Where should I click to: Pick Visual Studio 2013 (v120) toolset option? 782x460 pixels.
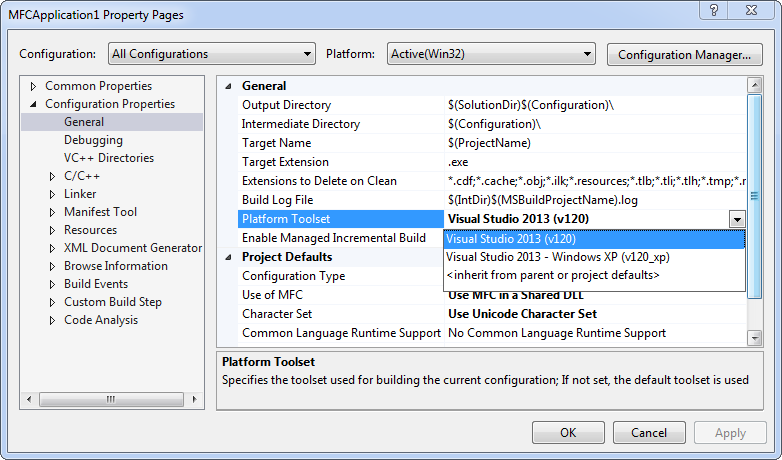(511, 239)
